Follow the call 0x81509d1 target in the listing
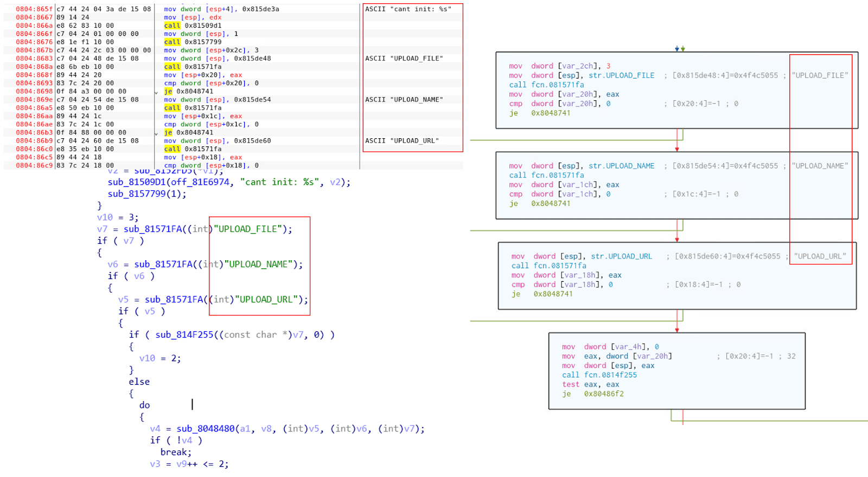Viewport: 868px width, 477px height. pyautogui.click(x=203, y=25)
